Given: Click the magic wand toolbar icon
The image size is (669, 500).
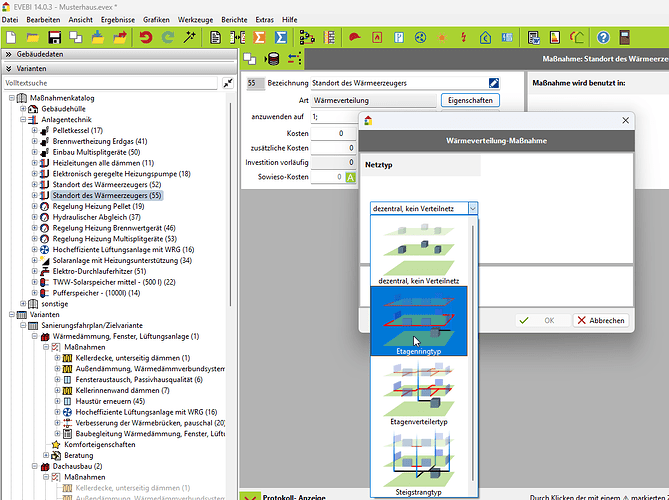Looking at the screenshot, I should [x=190, y=37].
